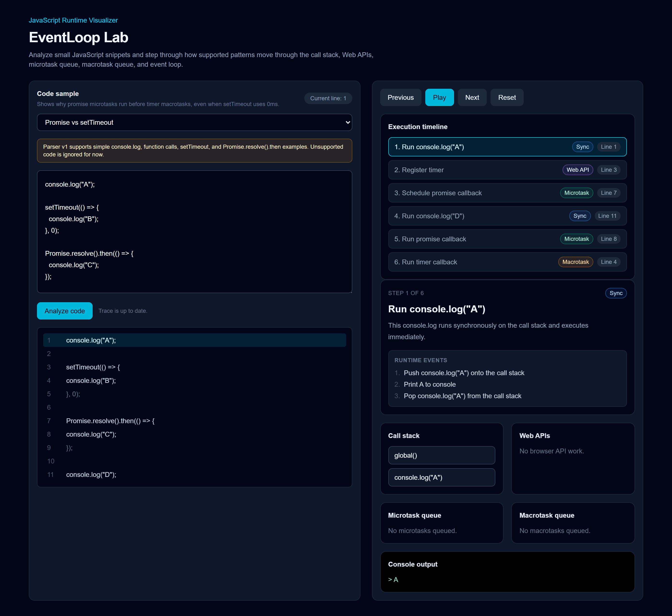Click the Sync badge on Run console.log("D") step

pos(580,216)
